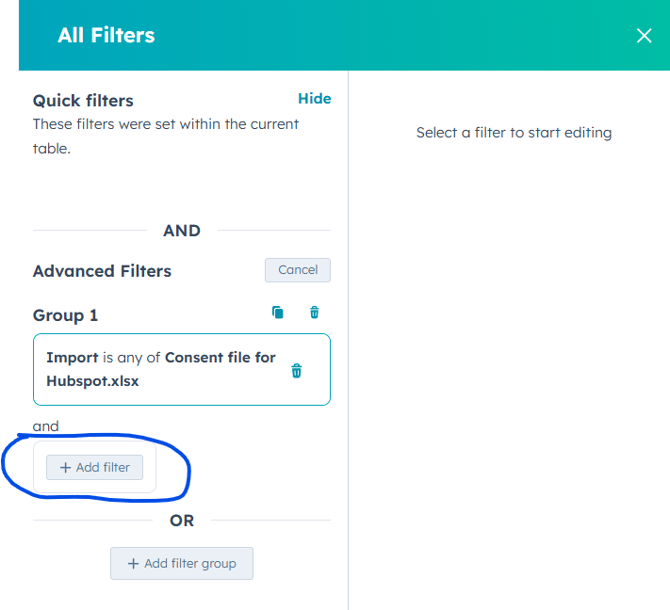Remove the Import filter via trash icon

[296, 371]
